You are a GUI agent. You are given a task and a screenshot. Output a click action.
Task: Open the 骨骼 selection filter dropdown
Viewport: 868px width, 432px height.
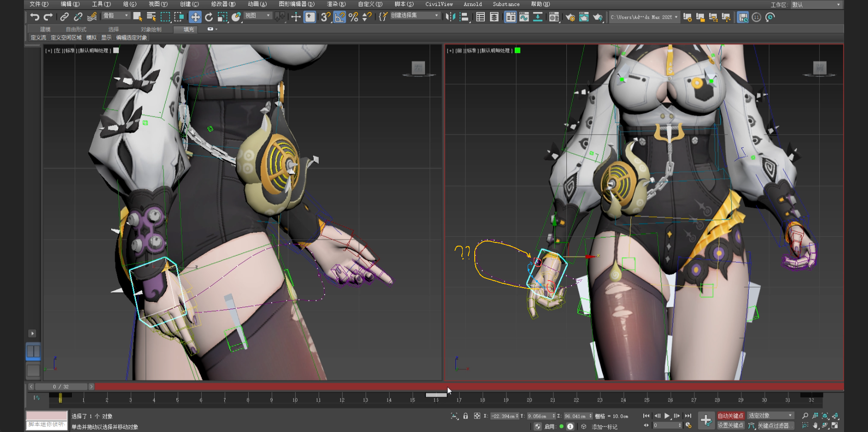[x=116, y=16]
